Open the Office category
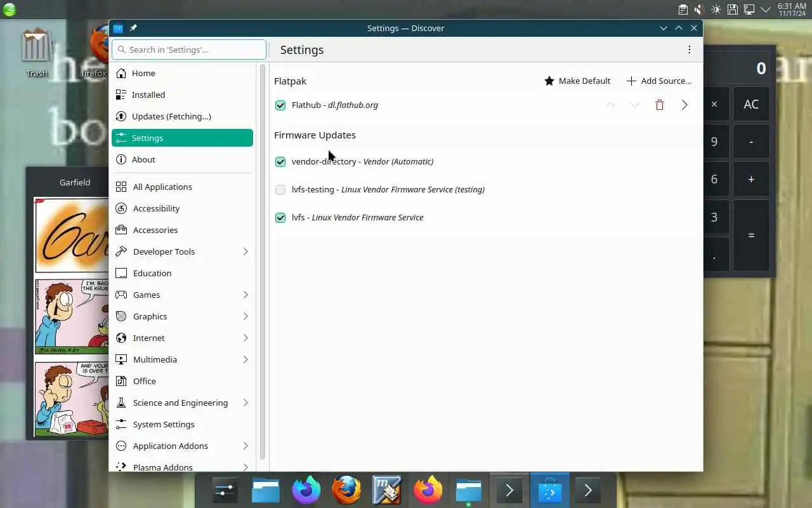Viewport: 812px width, 508px height. [182, 381]
